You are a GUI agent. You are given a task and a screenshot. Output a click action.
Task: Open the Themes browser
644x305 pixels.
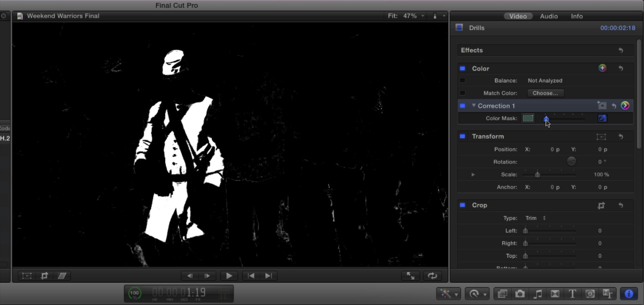(607, 294)
